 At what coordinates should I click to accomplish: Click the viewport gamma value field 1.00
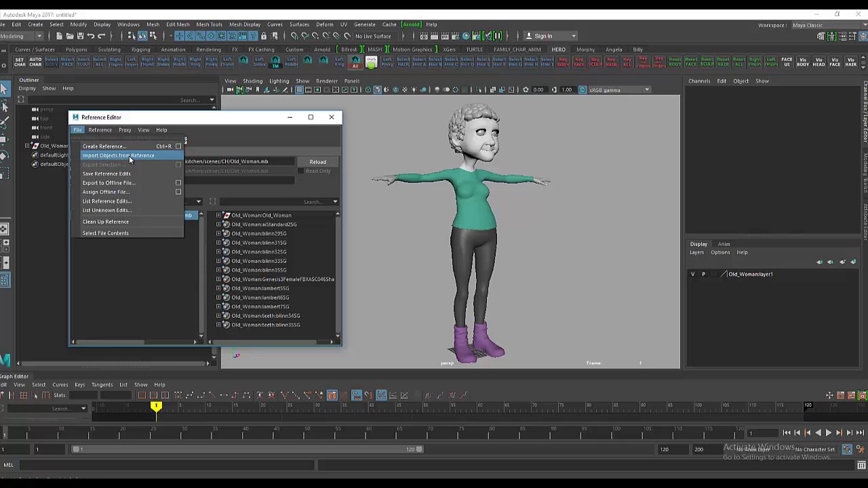567,89
